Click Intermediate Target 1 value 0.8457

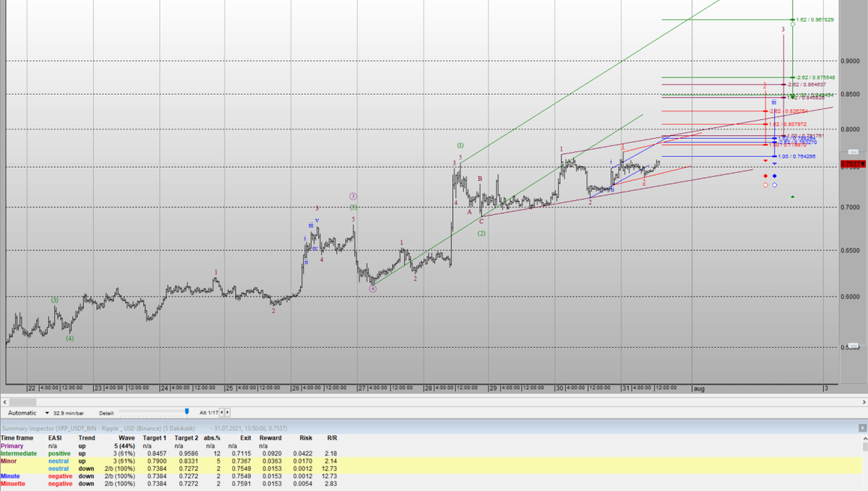point(157,453)
